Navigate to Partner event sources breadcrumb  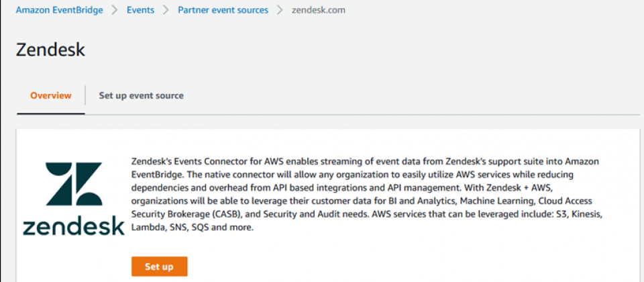(223, 10)
